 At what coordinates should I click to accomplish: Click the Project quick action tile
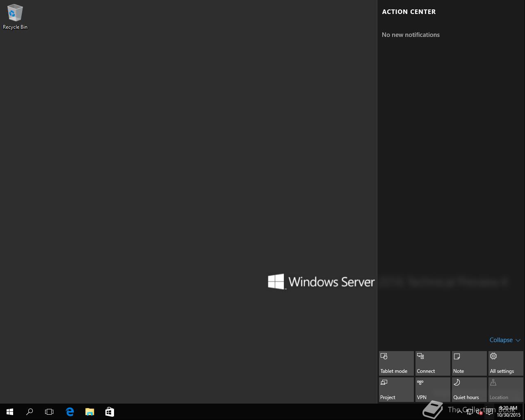click(x=396, y=390)
